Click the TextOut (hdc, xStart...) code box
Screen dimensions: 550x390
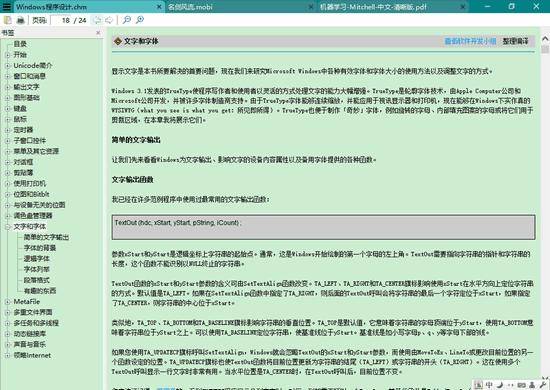(323, 227)
